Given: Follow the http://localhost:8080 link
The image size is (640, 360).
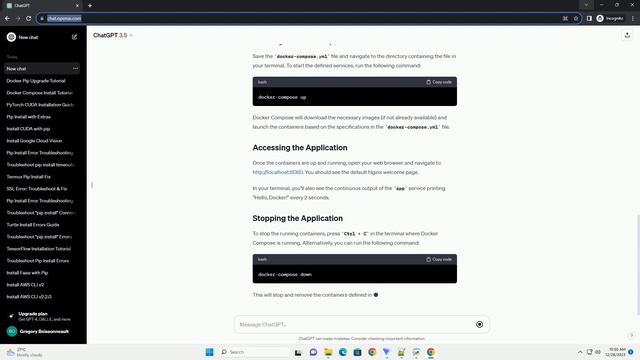Looking at the screenshot, I should click(x=278, y=172).
